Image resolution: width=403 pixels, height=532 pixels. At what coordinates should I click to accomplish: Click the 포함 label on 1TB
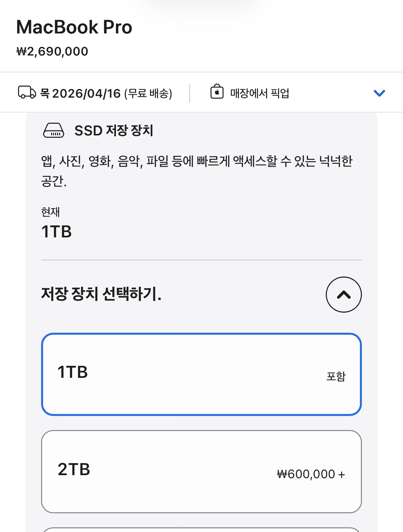click(x=336, y=377)
